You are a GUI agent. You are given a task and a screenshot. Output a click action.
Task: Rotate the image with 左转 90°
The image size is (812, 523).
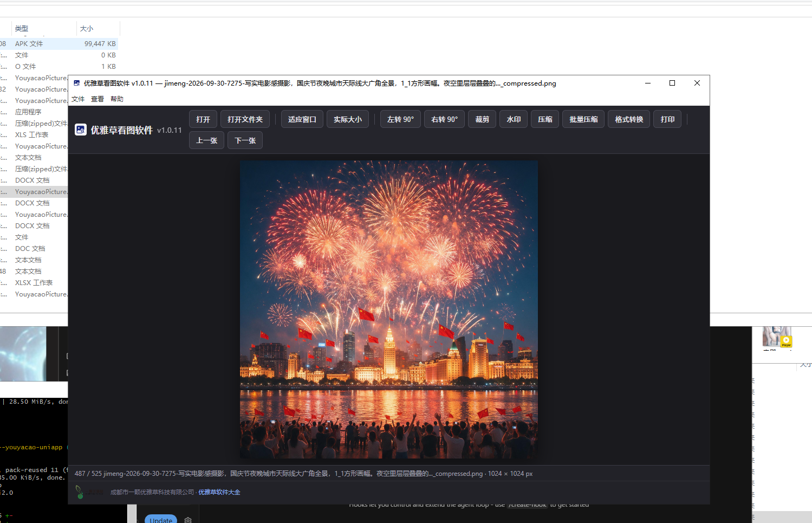(x=401, y=119)
